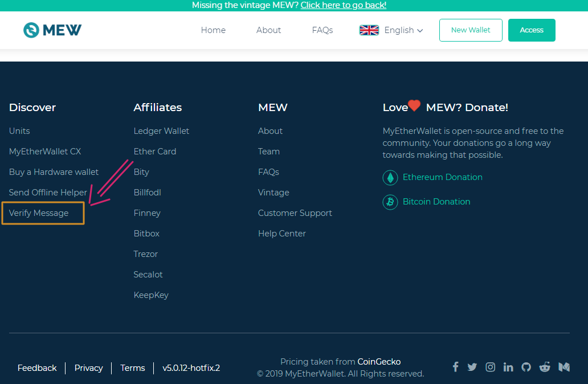
Task: Open Customer Support link
Action: [295, 213]
